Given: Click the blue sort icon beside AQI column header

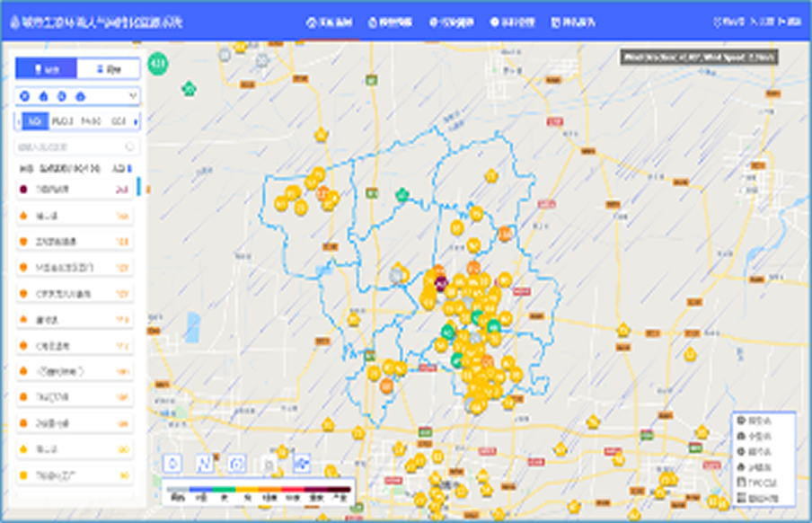Looking at the screenshot, I should [130, 168].
